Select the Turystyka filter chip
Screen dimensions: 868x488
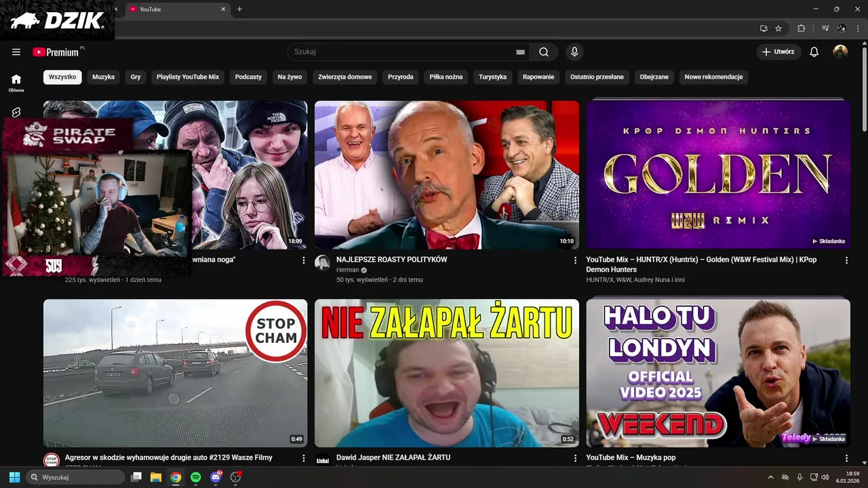493,77
